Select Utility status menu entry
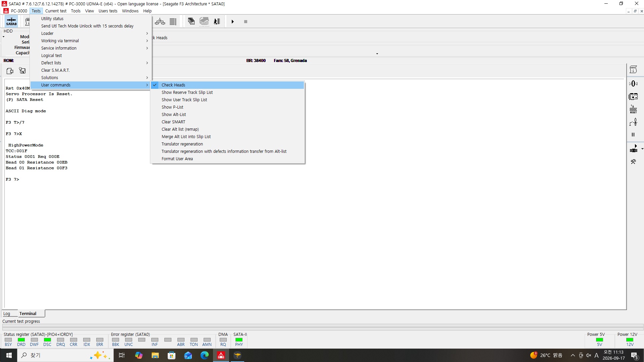This screenshot has height=362, width=644. coord(91,19)
